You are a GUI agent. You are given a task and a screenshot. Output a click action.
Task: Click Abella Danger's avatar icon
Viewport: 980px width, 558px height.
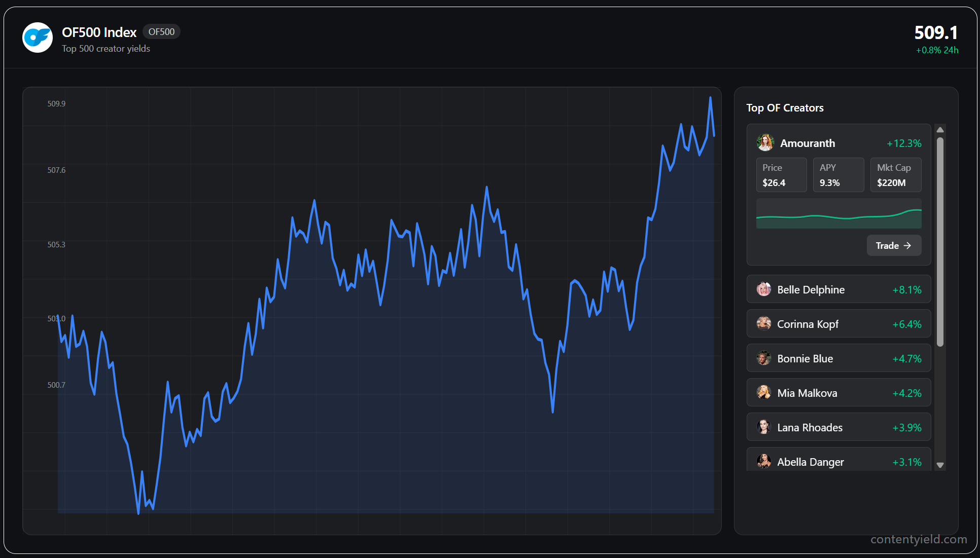[763, 461]
